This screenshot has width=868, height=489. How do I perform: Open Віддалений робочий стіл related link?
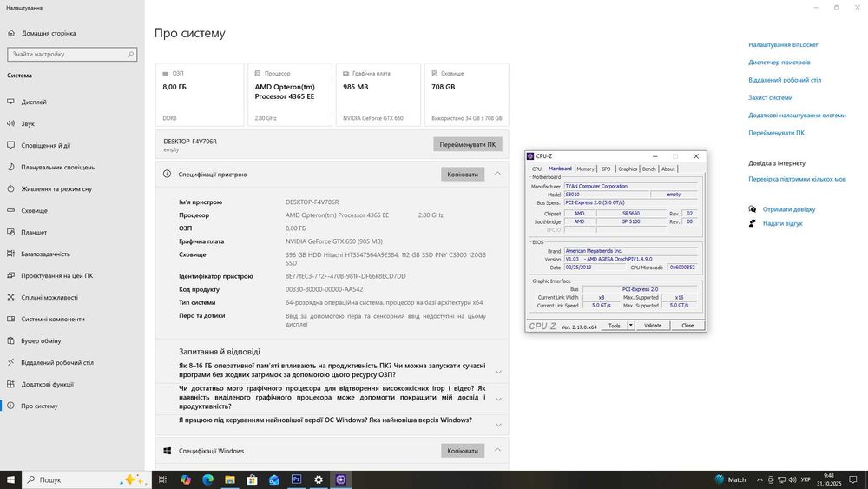click(785, 80)
